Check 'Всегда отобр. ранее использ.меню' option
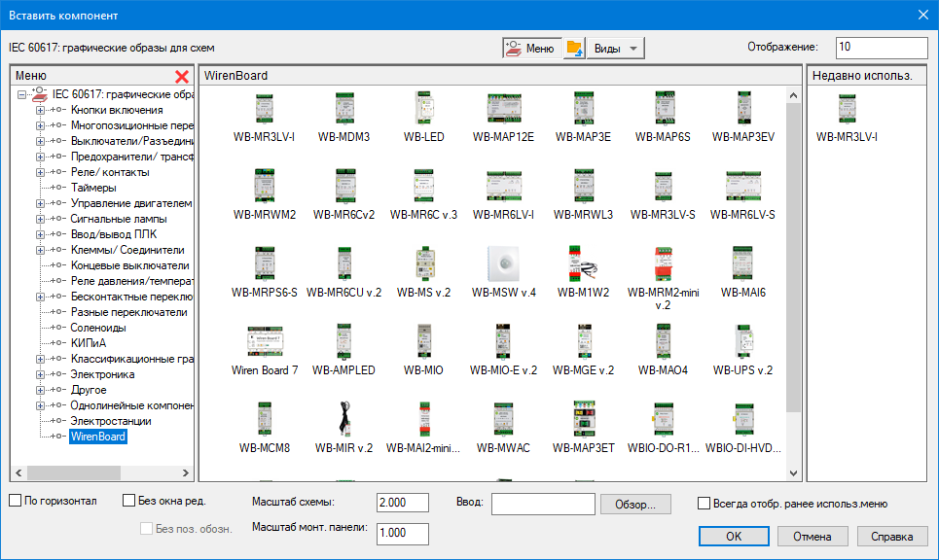The height and width of the screenshot is (560, 939). click(x=704, y=504)
